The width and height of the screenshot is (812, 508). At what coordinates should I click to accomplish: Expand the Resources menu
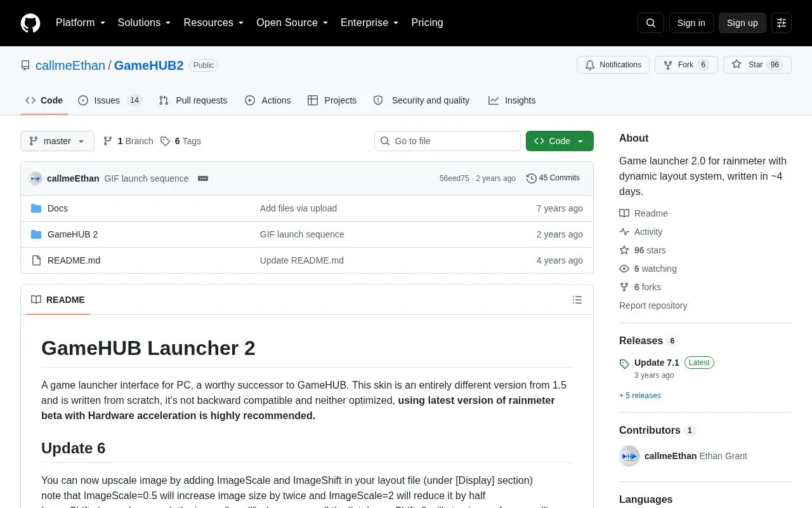tap(214, 23)
